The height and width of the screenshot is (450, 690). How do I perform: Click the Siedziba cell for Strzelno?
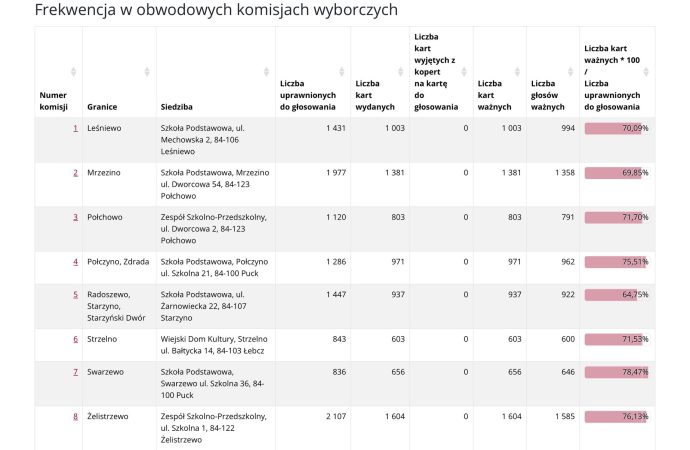[213, 345]
